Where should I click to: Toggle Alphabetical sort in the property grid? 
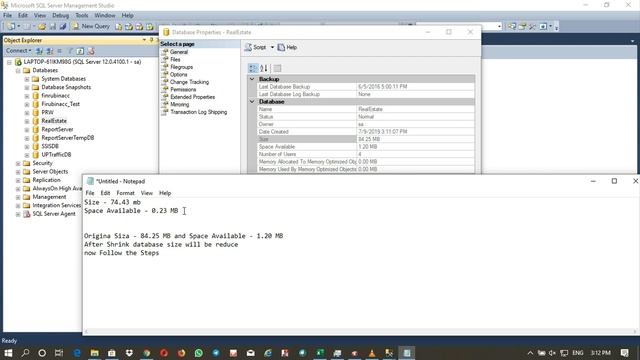point(264,68)
